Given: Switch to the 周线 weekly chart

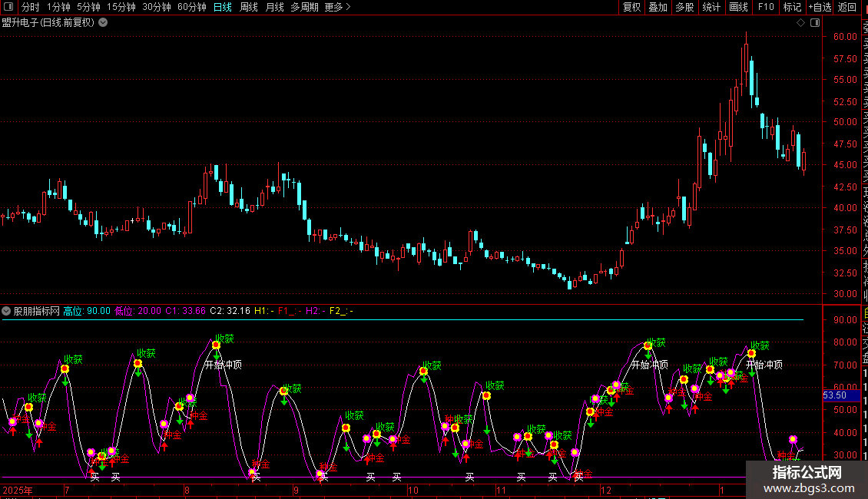Looking at the screenshot, I should [249, 8].
